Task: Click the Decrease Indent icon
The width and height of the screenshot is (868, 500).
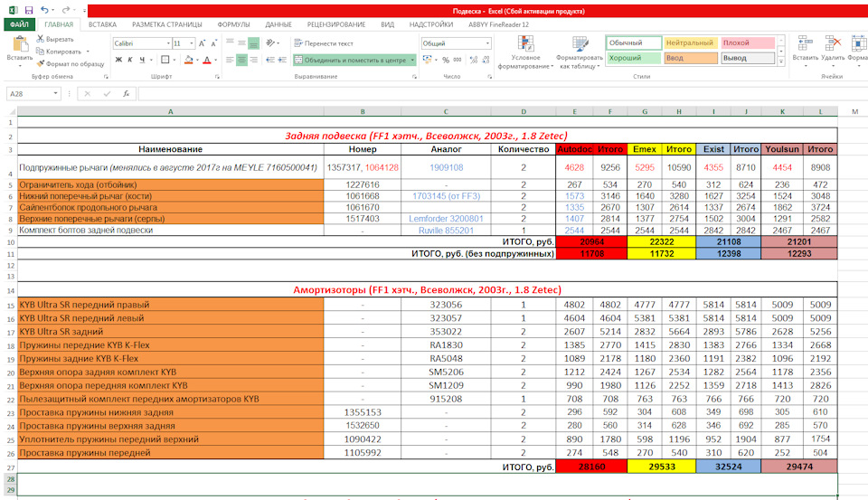Action: coord(270,60)
